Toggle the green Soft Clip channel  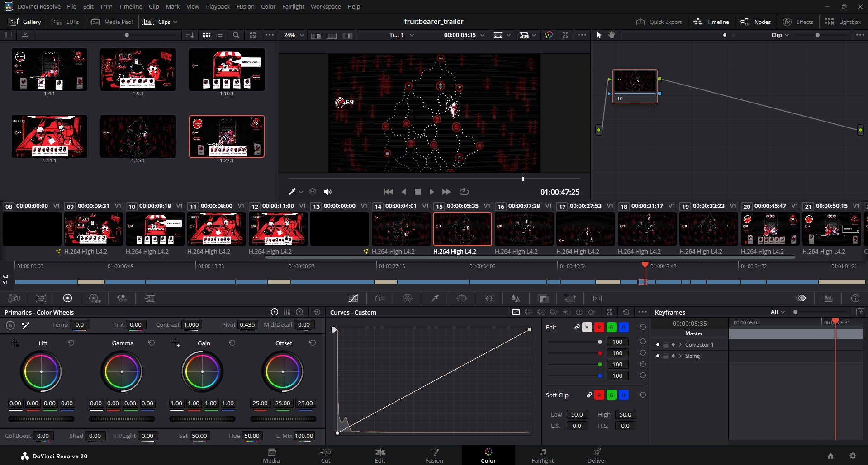[611, 395]
